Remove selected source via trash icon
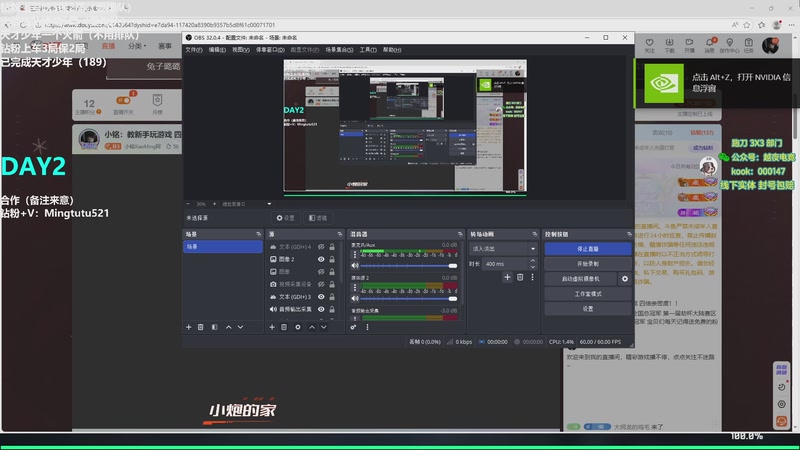The width and height of the screenshot is (800, 450). coord(284,327)
